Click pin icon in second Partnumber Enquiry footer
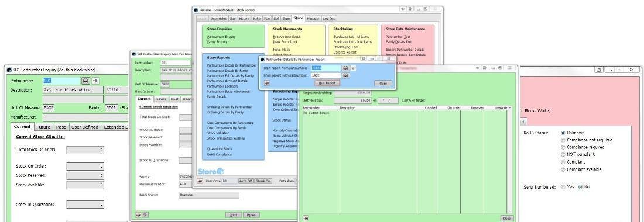This screenshot has height=222, width=644. coord(139,214)
